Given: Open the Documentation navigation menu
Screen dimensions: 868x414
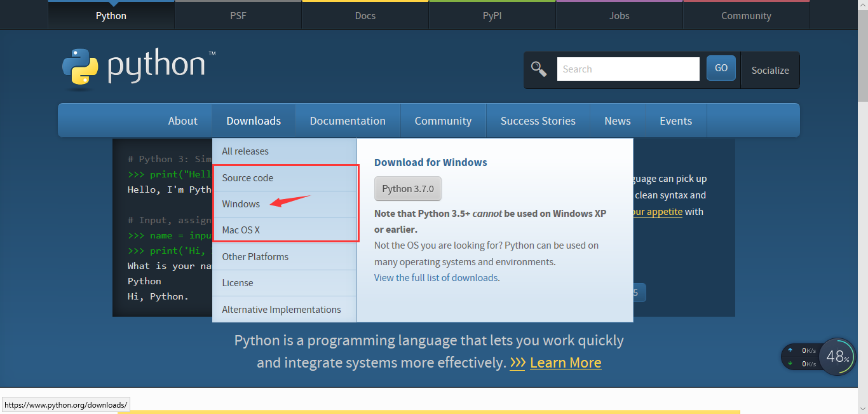Looking at the screenshot, I should tap(348, 121).
